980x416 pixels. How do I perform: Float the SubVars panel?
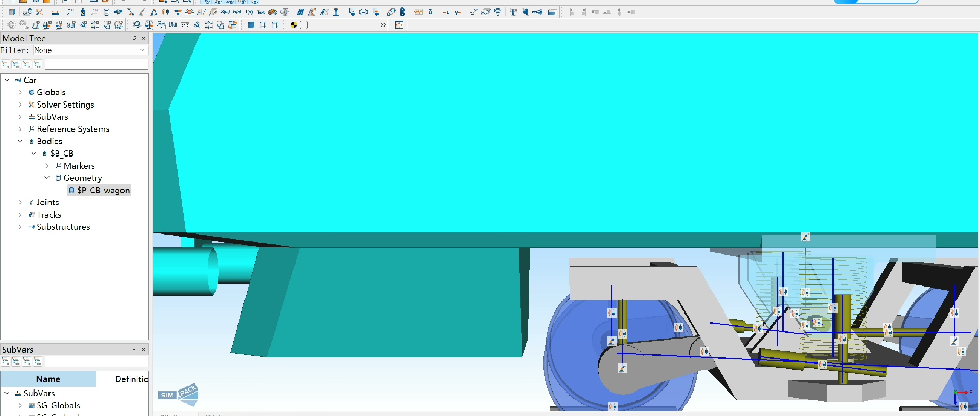coord(134,350)
